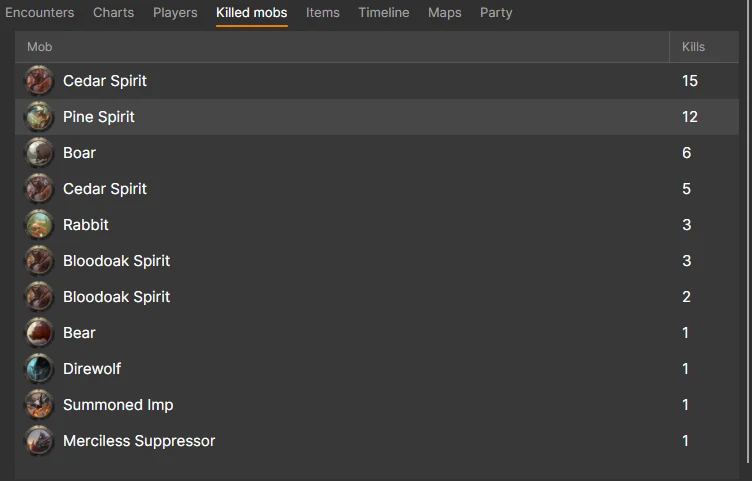Screen dimensions: 752x481
Task: Select the Bloodoak Spirit name with 3 kills
Action: point(117,260)
